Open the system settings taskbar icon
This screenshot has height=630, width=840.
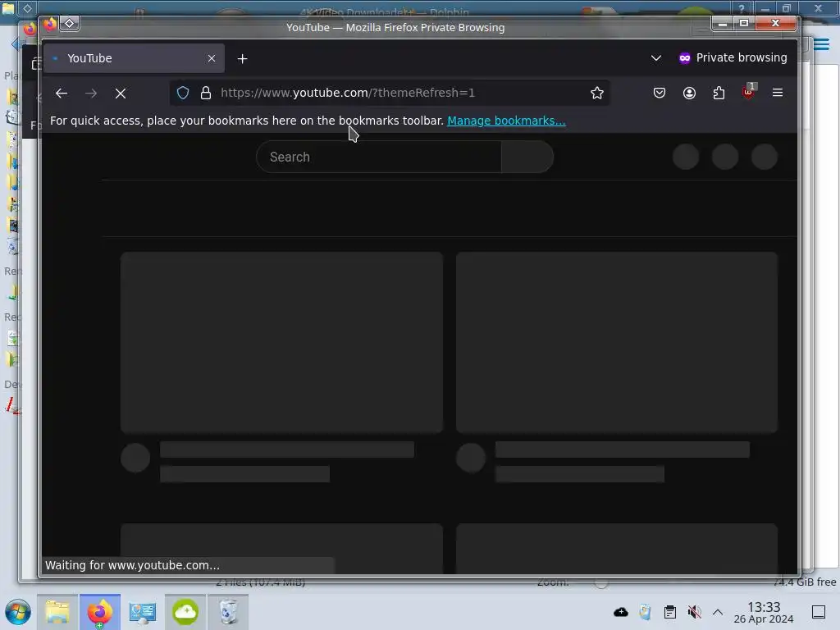tap(143, 612)
